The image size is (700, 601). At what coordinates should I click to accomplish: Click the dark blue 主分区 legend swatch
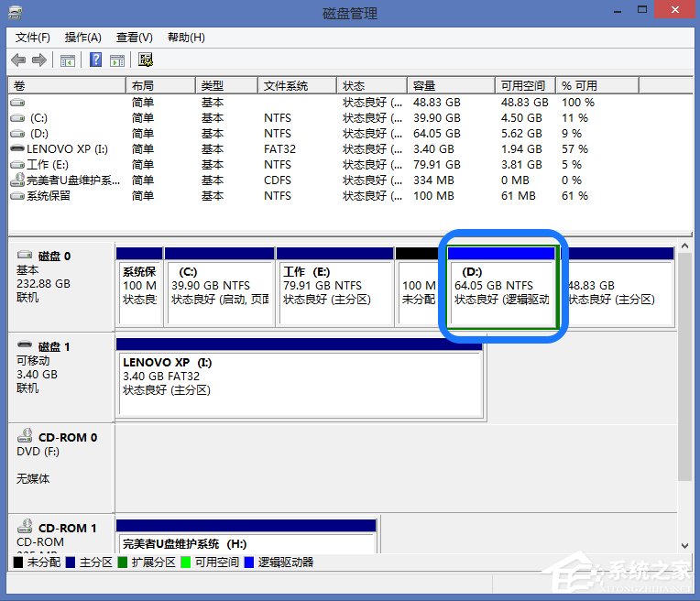(70, 563)
